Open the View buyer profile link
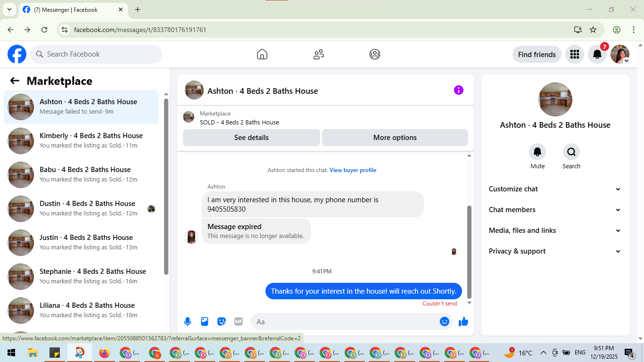 pyautogui.click(x=353, y=170)
